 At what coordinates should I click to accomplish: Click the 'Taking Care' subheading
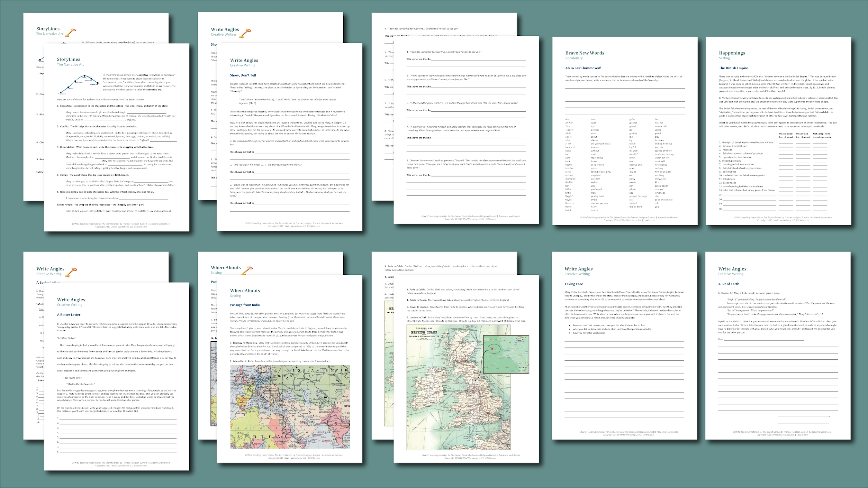tap(574, 284)
